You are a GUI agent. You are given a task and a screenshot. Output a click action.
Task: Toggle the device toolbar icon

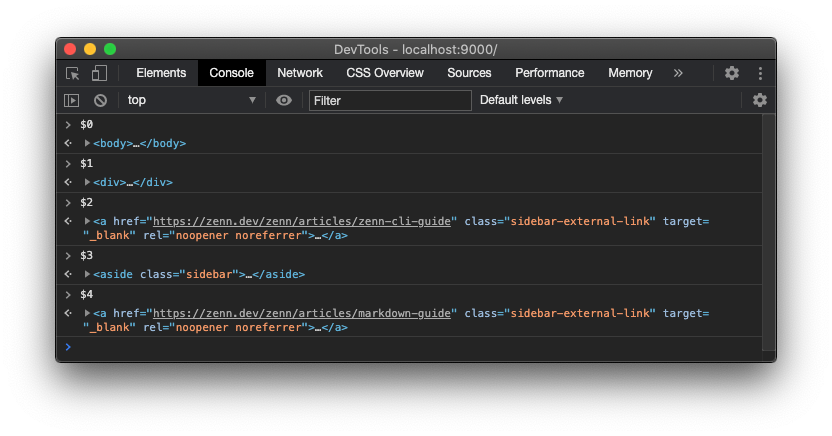click(99, 73)
